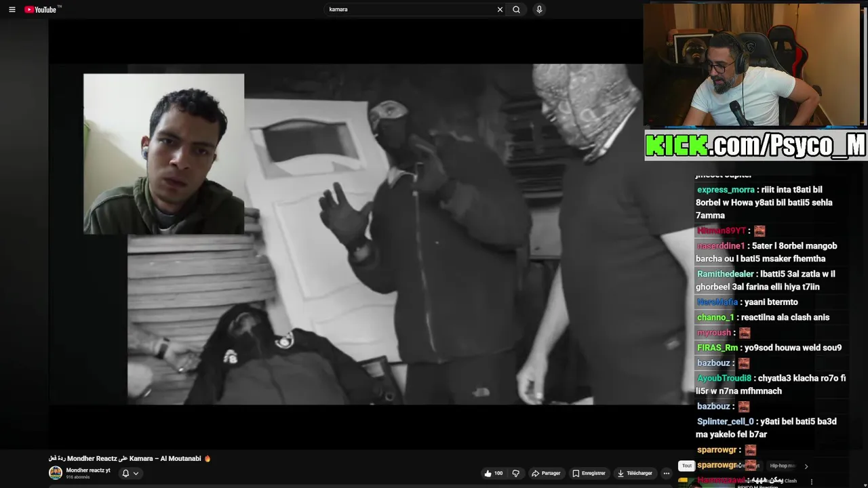Click username Splinter_cell_0 in chat

coord(725,422)
